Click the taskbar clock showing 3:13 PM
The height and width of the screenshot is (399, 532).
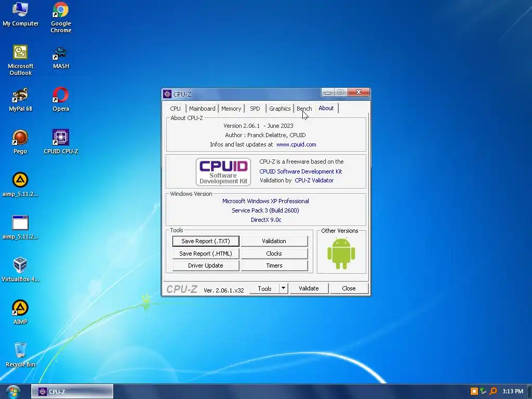pyautogui.click(x=513, y=391)
